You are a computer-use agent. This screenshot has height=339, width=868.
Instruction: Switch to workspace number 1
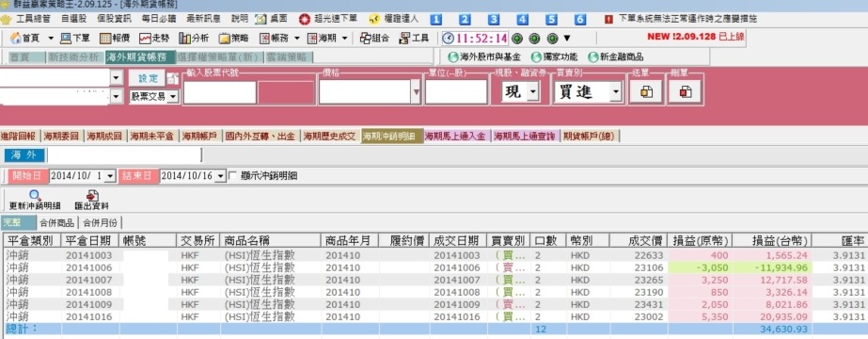click(x=436, y=20)
